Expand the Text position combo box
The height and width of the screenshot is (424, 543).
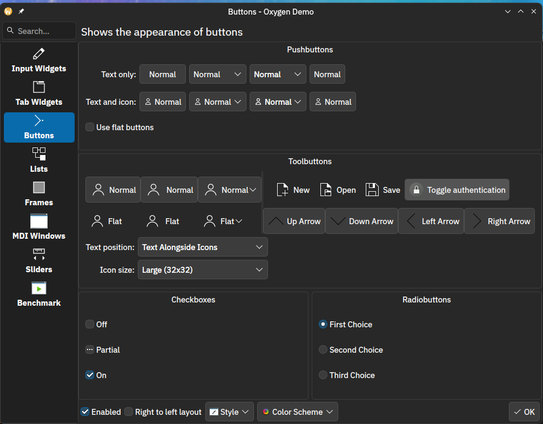(203, 247)
